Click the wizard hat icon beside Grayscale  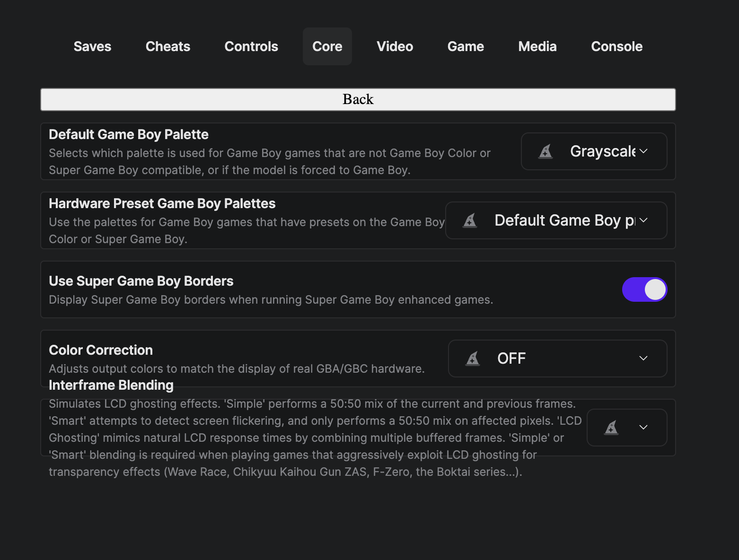(545, 151)
